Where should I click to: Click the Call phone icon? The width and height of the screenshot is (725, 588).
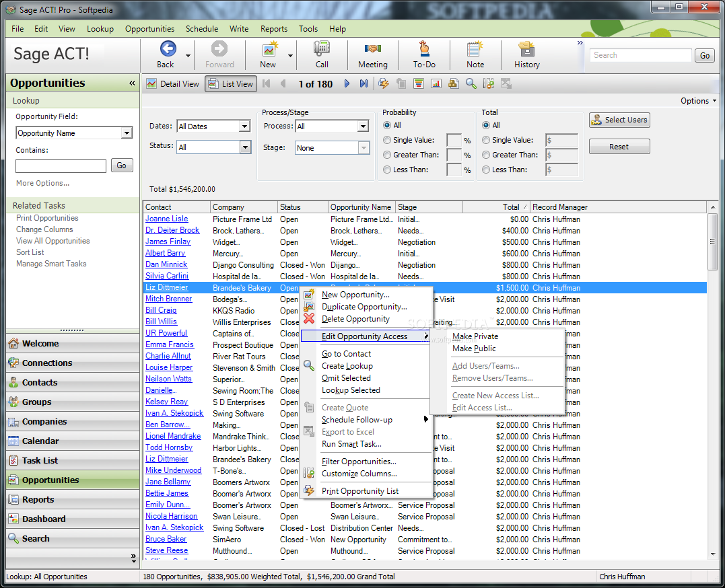322,49
